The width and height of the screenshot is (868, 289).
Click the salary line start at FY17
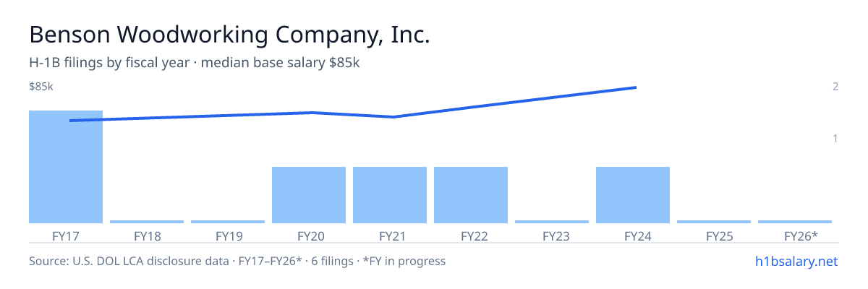click(71, 121)
